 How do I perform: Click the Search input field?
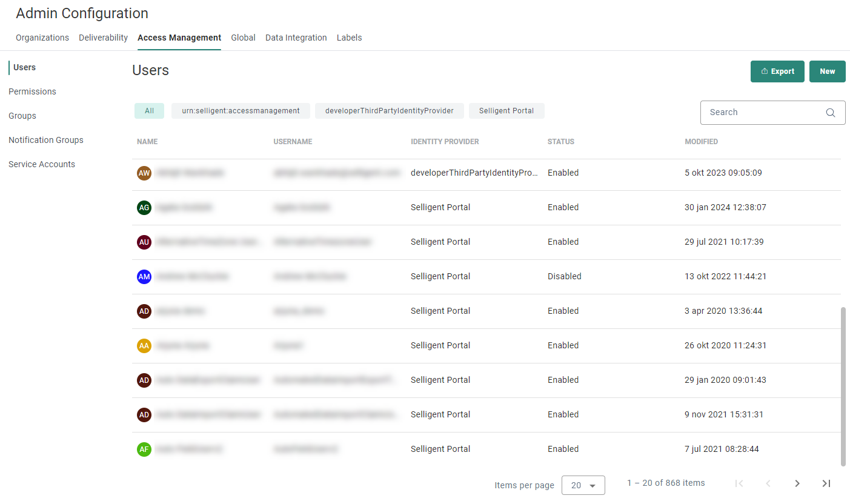[x=763, y=113]
